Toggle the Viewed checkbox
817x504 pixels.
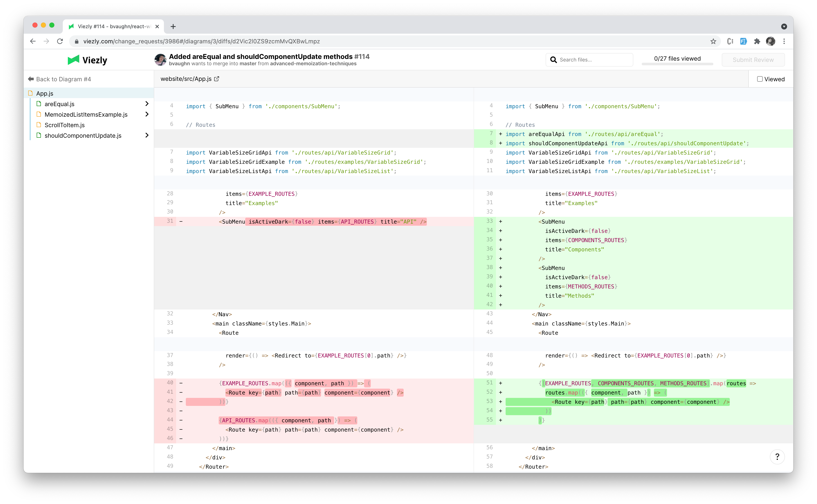click(x=760, y=79)
